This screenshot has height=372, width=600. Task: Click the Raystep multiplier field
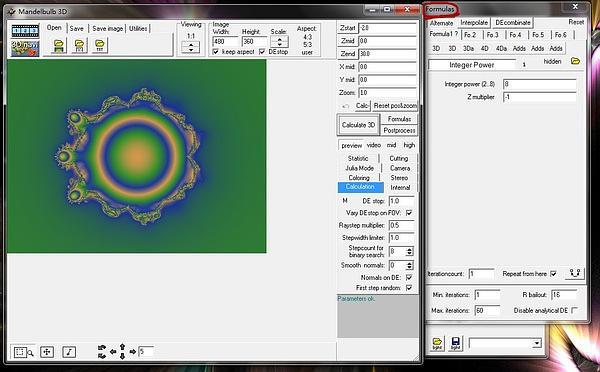click(401, 225)
